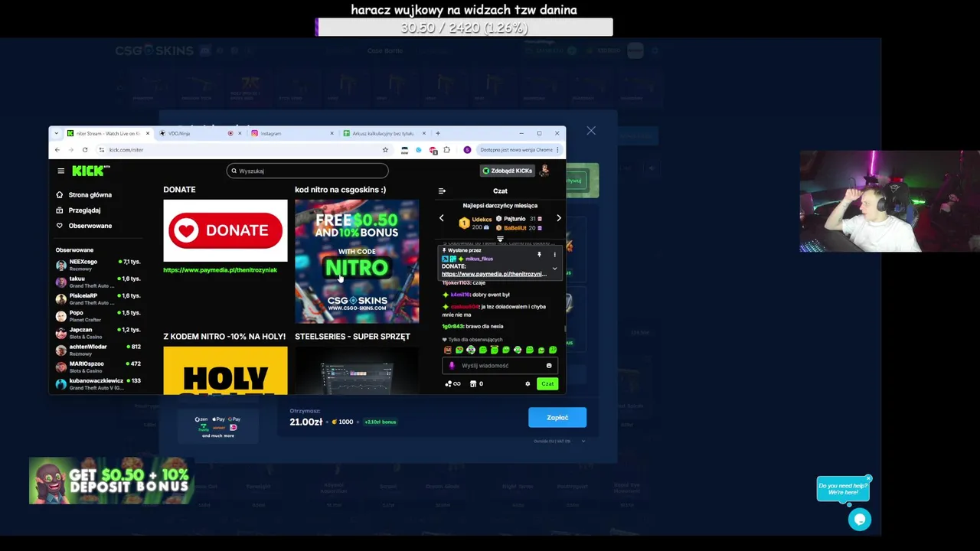Open the live chat help bubble

coord(860,520)
